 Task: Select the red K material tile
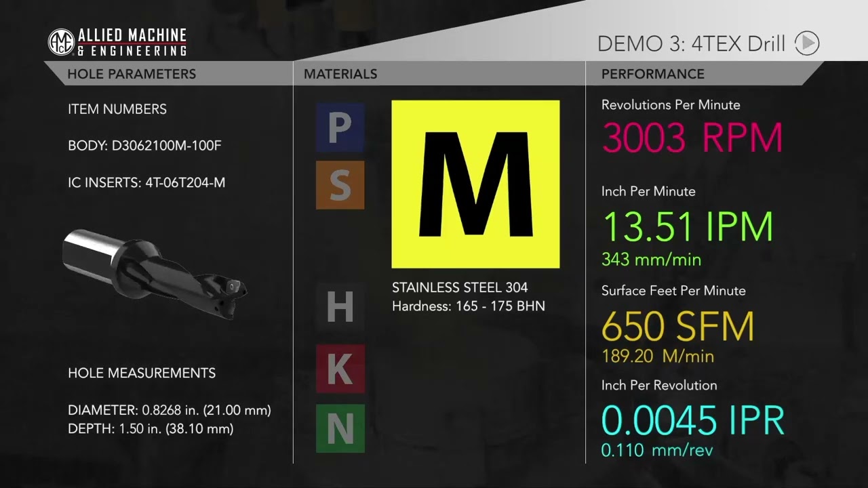(x=340, y=369)
